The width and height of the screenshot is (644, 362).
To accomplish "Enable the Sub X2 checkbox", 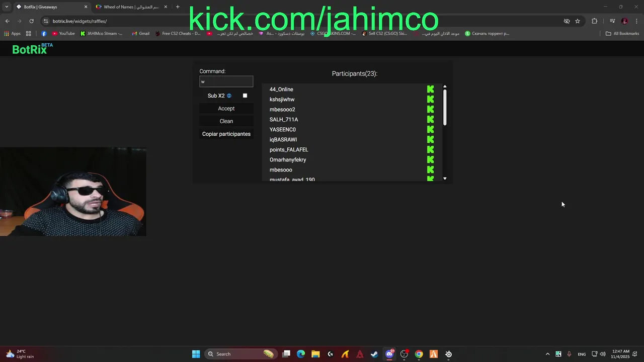I will [x=245, y=96].
